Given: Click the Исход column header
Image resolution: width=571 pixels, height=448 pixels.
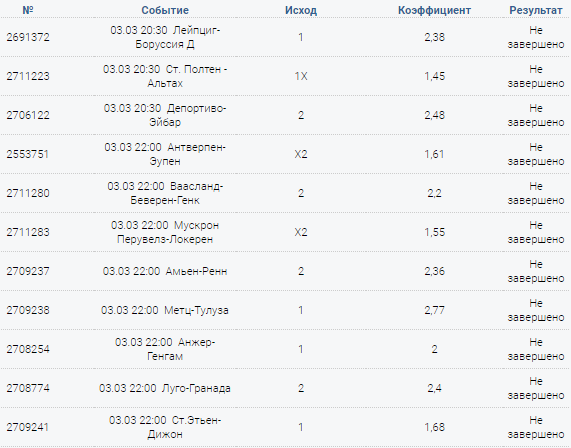Looking at the screenshot, I should point(301,10).
